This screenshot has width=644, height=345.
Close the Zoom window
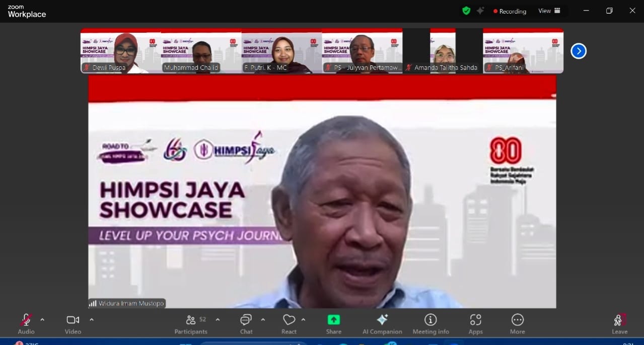[632, 11]
